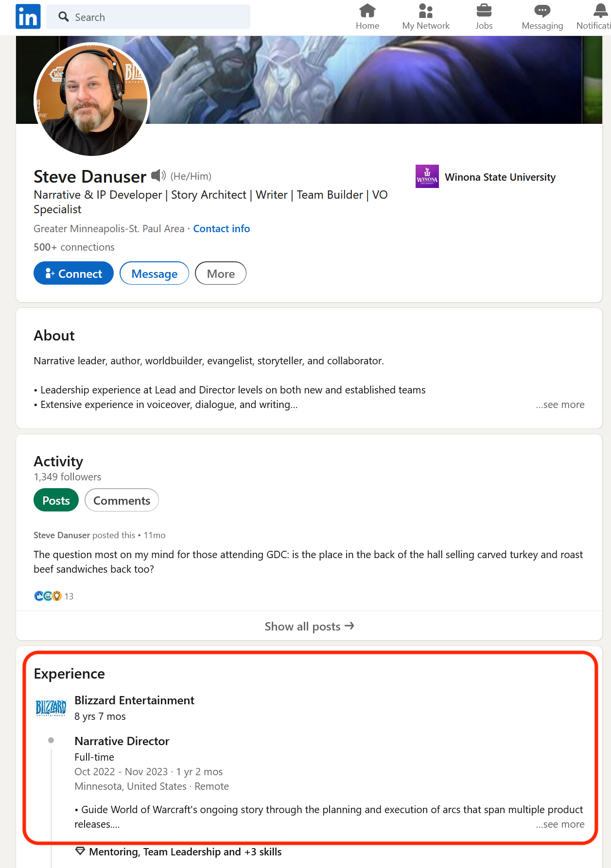Click the Message button
Screen dimensions: 611x868
click(154, 273)
